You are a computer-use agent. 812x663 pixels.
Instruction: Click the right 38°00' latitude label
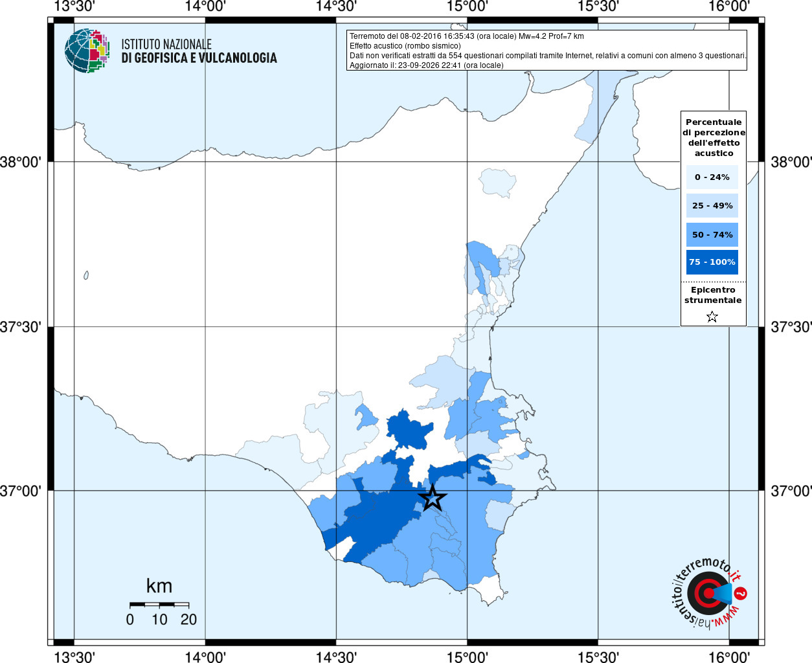pyautogui.click(x=791, y=162)
